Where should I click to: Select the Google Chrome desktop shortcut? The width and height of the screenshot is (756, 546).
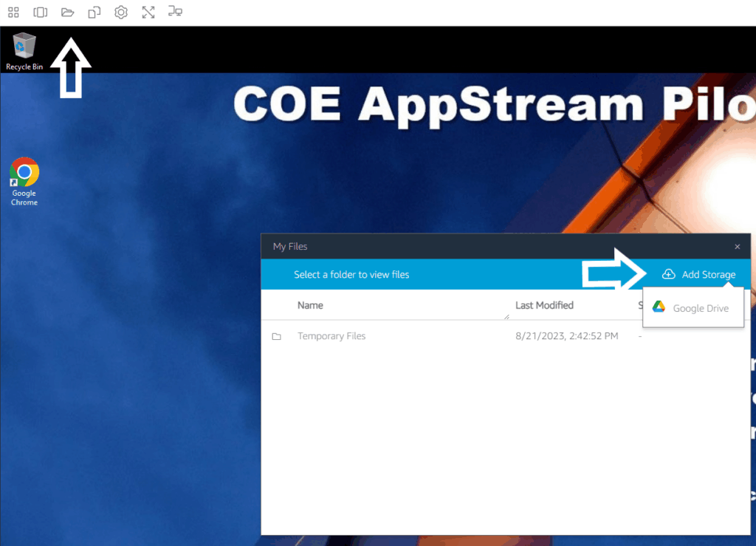24,181
